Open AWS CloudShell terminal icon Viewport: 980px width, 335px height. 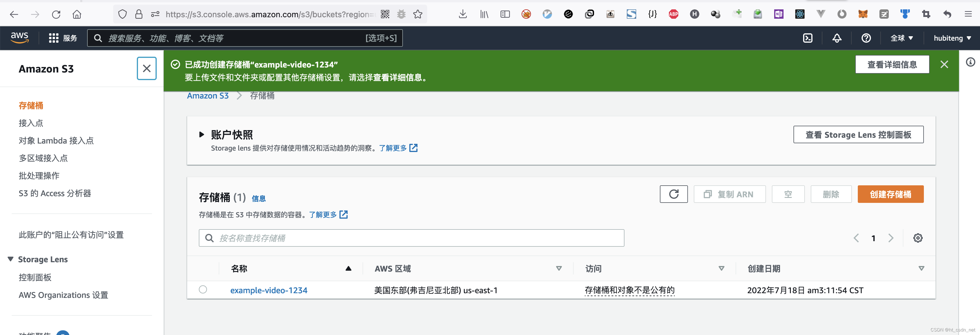coord(808,38)
